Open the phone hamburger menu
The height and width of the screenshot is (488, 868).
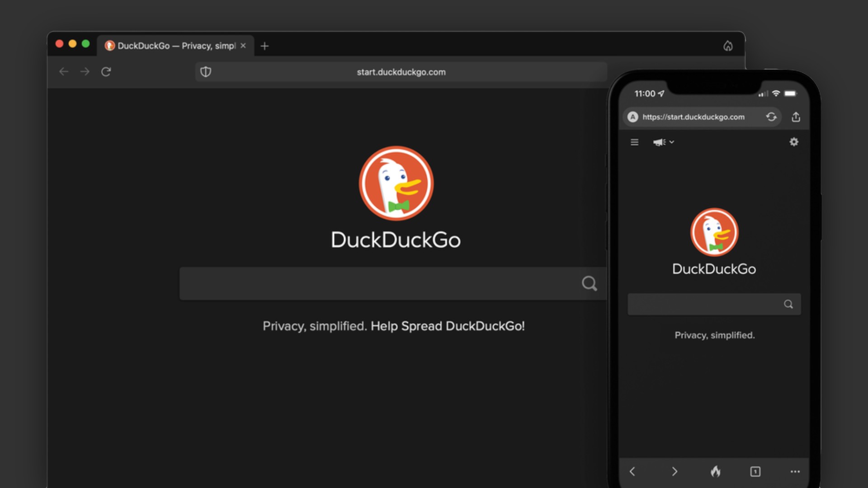pos(635,142)
